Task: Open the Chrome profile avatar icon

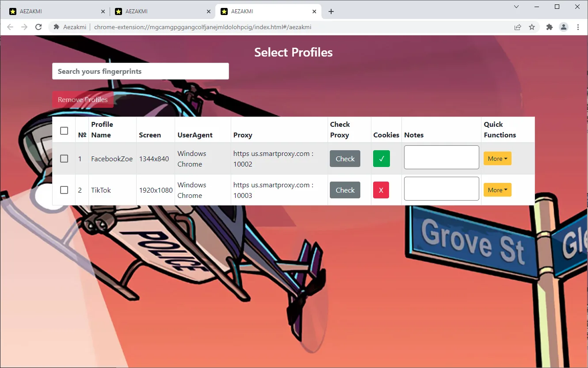Action: [x=564, y=27]
